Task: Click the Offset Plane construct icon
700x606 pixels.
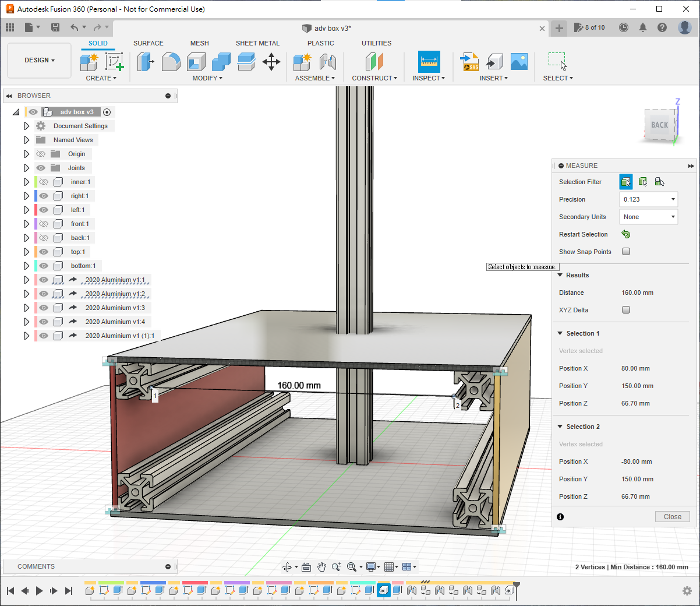Action: 374,61
